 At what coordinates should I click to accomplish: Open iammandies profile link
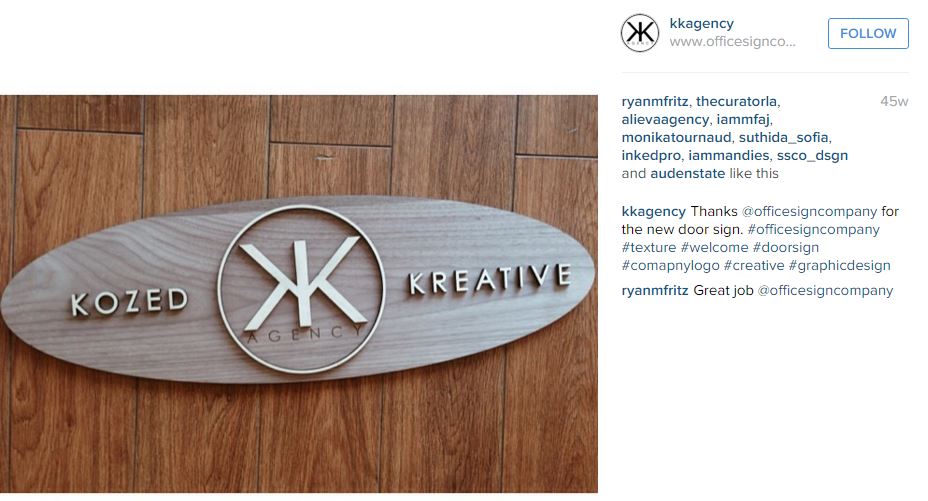[729, 156]
